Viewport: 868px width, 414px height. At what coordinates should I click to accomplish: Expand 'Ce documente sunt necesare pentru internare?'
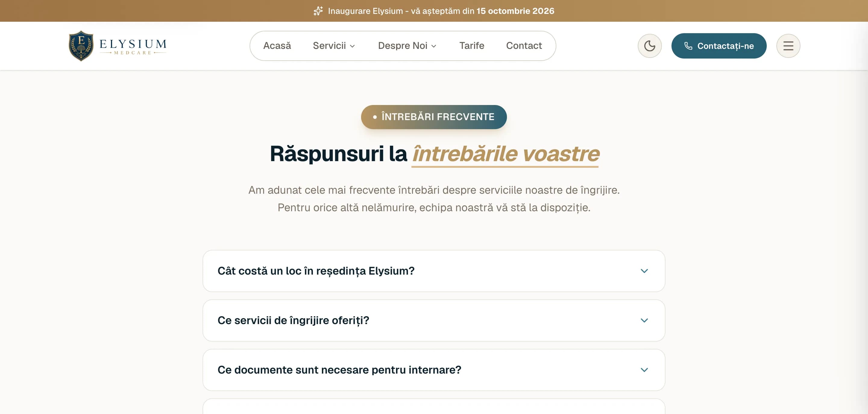pos(434,370)
